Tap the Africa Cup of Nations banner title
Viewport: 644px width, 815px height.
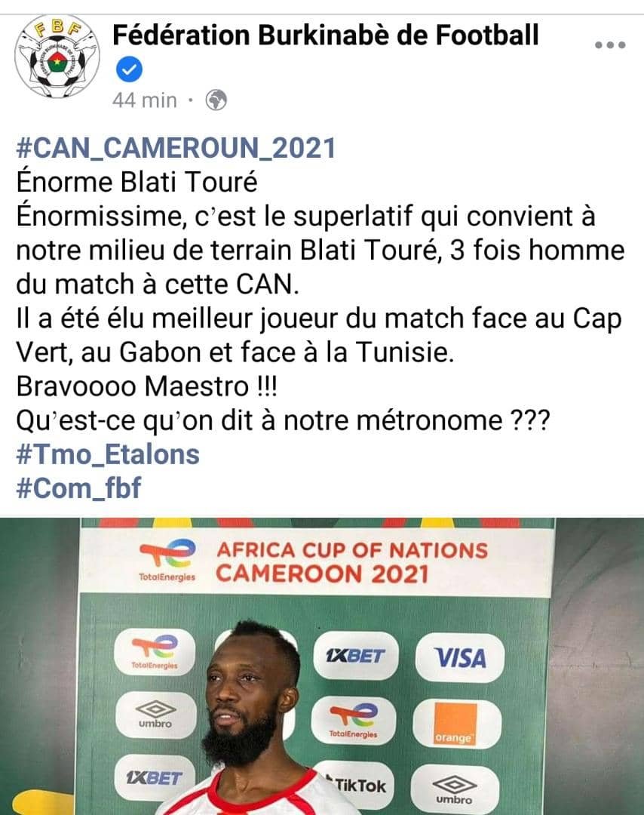pyautogui.click(x=352, y=562)
